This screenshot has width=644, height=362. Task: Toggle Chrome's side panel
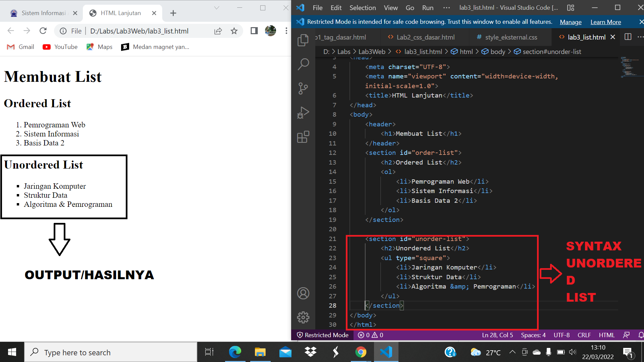[x=254, y=31]
